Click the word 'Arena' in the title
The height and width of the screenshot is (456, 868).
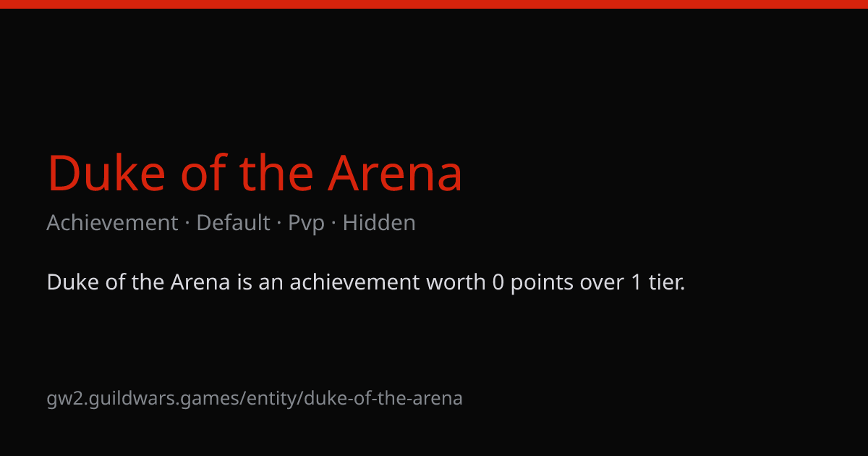[x=395, y=174]
